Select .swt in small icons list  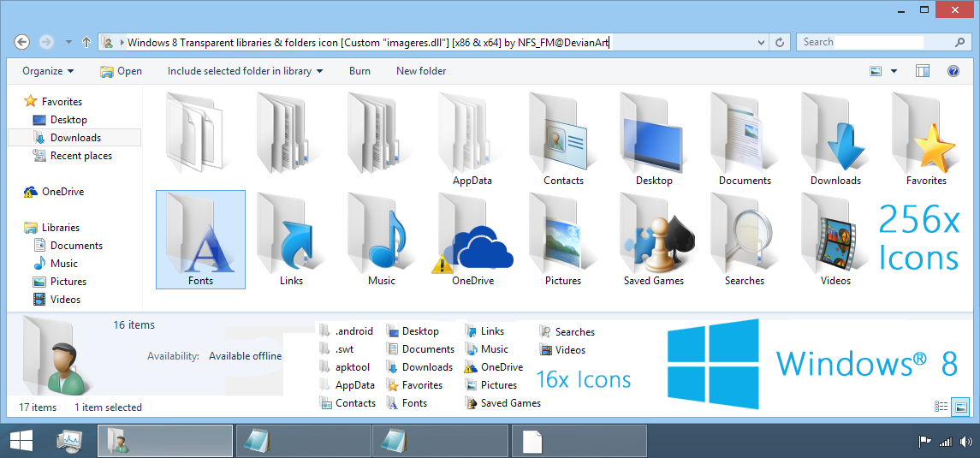click(337, 349)
